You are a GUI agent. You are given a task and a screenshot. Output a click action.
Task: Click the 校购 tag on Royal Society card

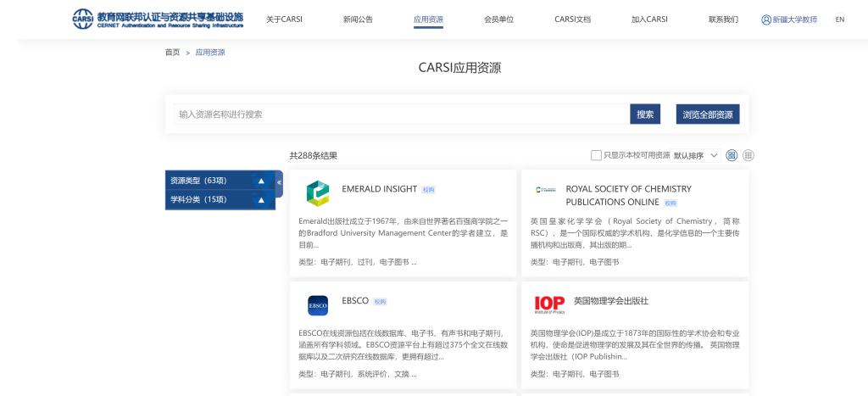[670, 204]
